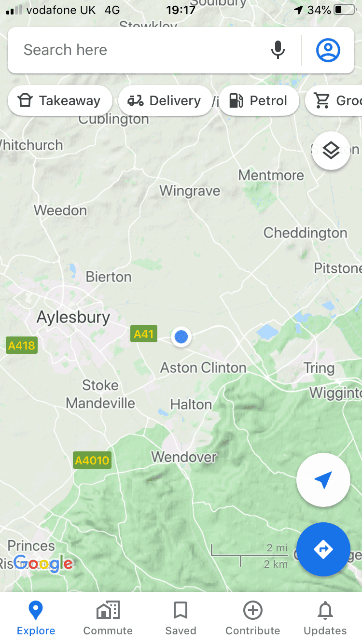Click the A41 road badge
This screenshot has height=644, width=362.
coord(144,334)
